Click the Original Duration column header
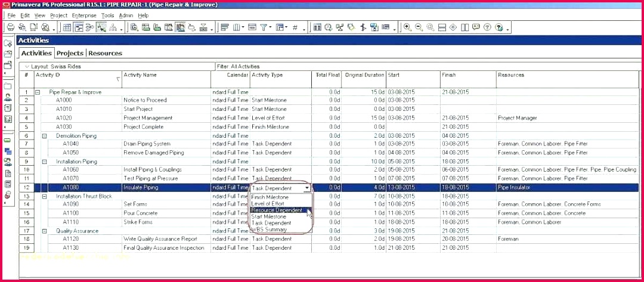Image resolution: width=644 pixels, height=282 pixels. point(364,79)
